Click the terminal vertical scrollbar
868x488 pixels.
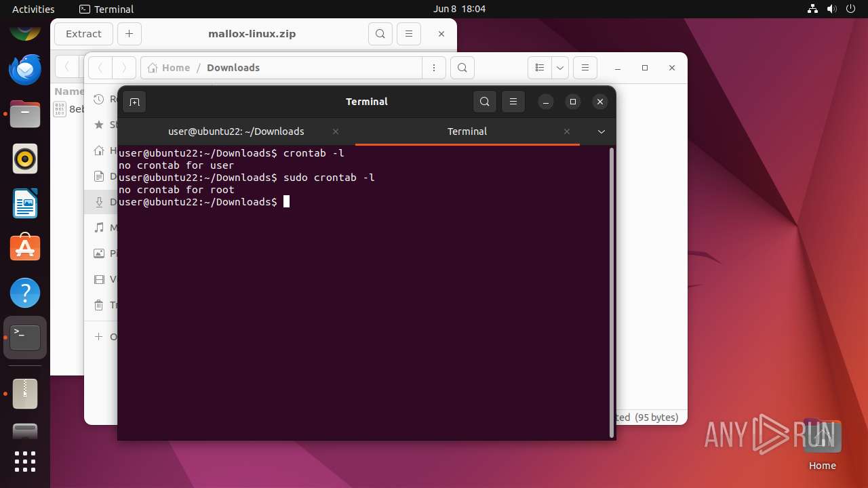[611, 291]
